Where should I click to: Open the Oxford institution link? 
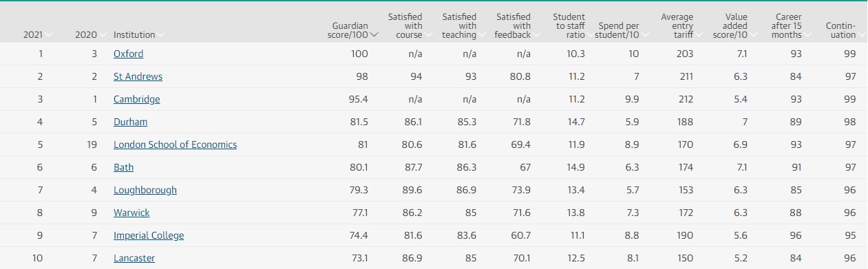click(129, 54)
